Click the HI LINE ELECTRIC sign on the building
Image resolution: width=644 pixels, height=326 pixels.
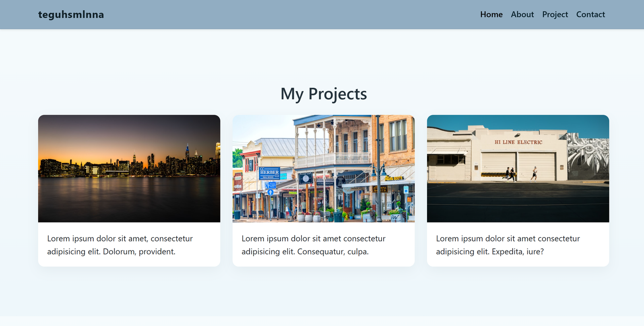[518, 142]
